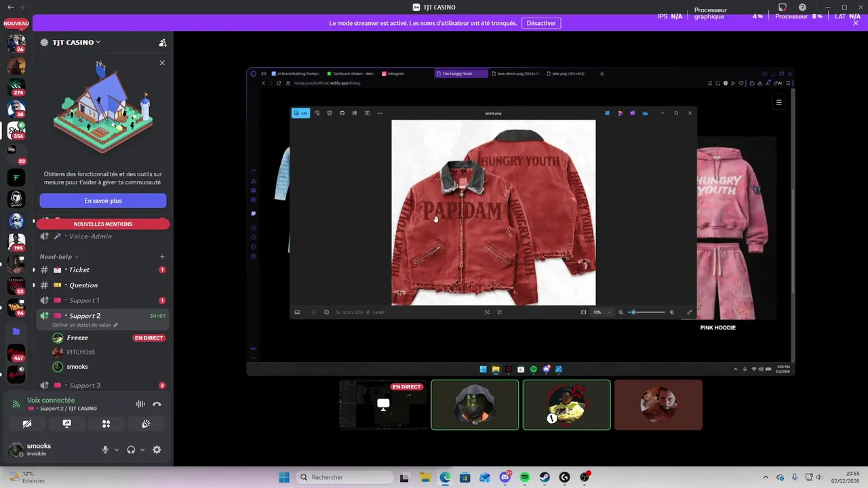The height and width of the screenshot is (488, 868).
Task: Select red-tinted avatar participant tile
Action: [x=658, y=405]
